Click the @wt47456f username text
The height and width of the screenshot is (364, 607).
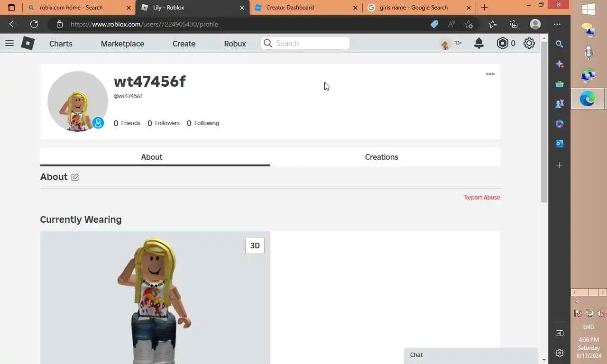click(128, 96)
